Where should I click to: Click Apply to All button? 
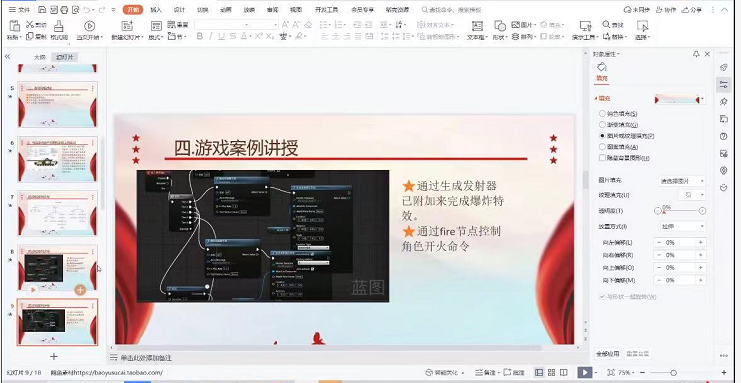pyautogui.click(x=607, y=354)
